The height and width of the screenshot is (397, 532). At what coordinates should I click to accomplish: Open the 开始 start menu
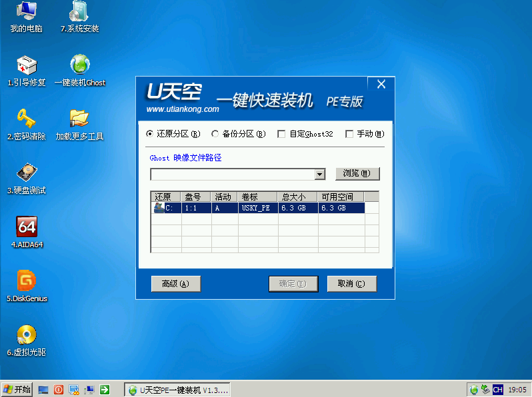[x=17, y=390]
